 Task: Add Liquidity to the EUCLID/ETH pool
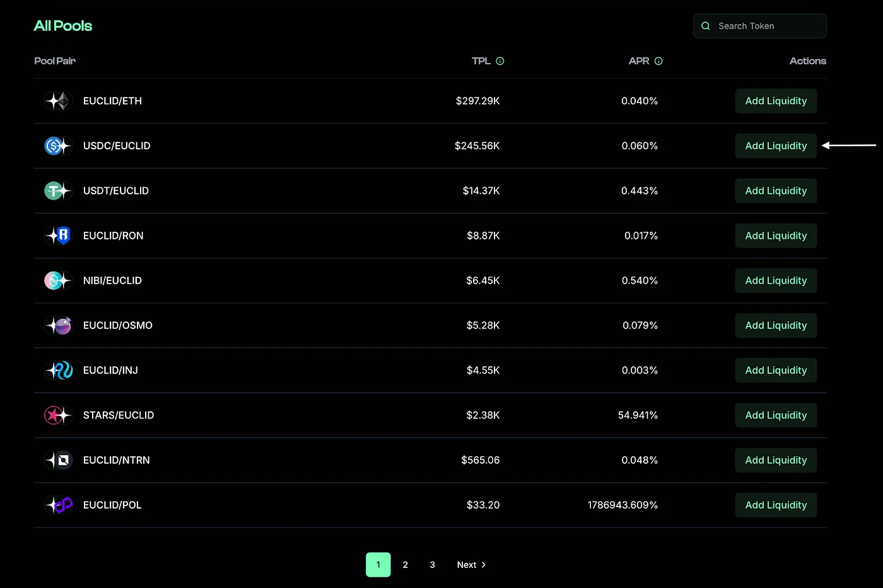click(x=776, y=101)
